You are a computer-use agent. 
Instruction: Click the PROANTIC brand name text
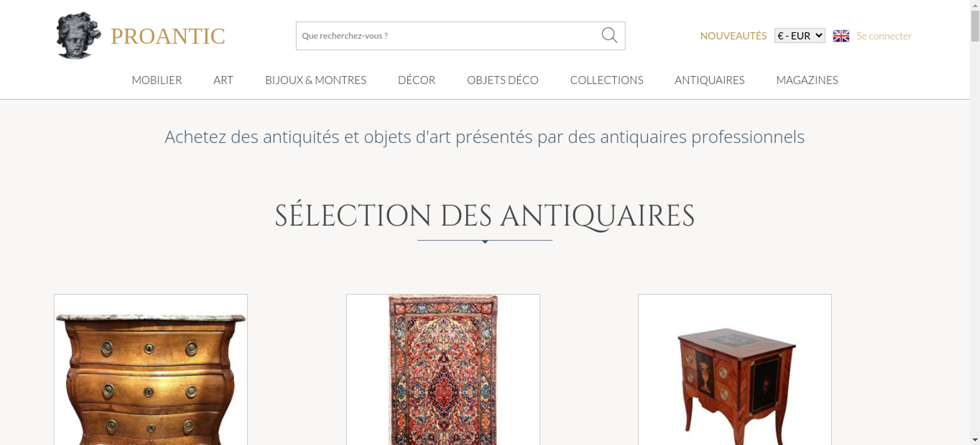point(168,36)
